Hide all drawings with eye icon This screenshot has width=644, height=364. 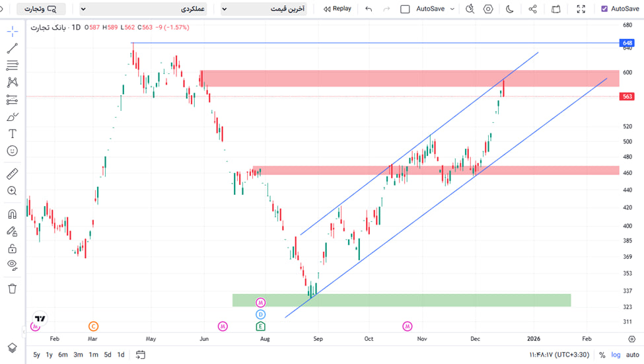point(13,266)
